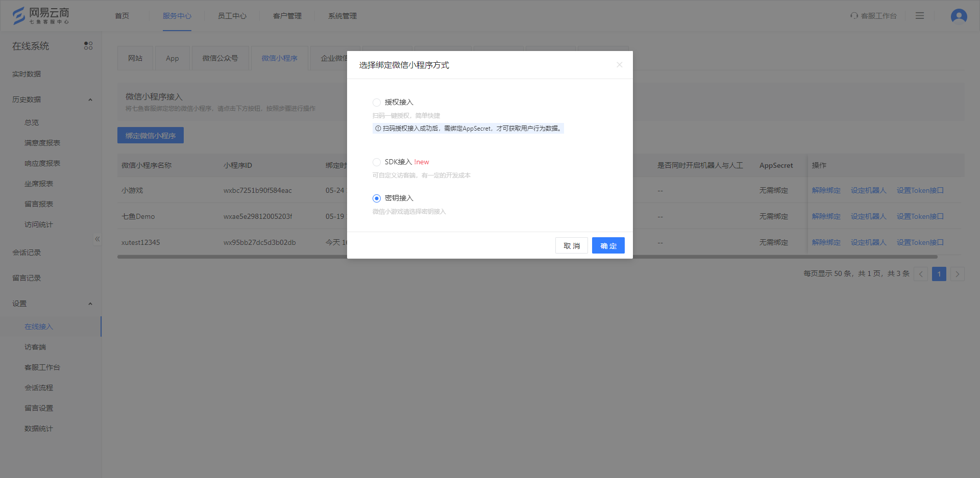Screen dimensions: 980x478
Task: Click the 七鱼Demo name cell
Action: tap(138, 216)
